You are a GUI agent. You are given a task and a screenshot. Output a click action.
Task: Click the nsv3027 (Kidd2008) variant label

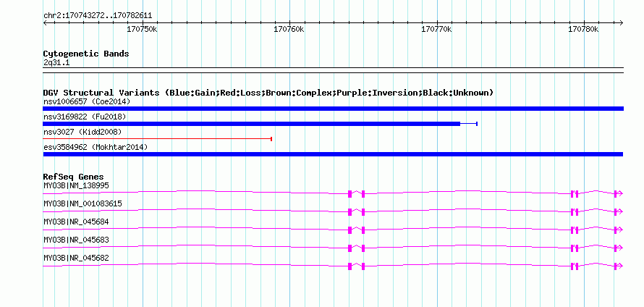[x=82, y=132]
